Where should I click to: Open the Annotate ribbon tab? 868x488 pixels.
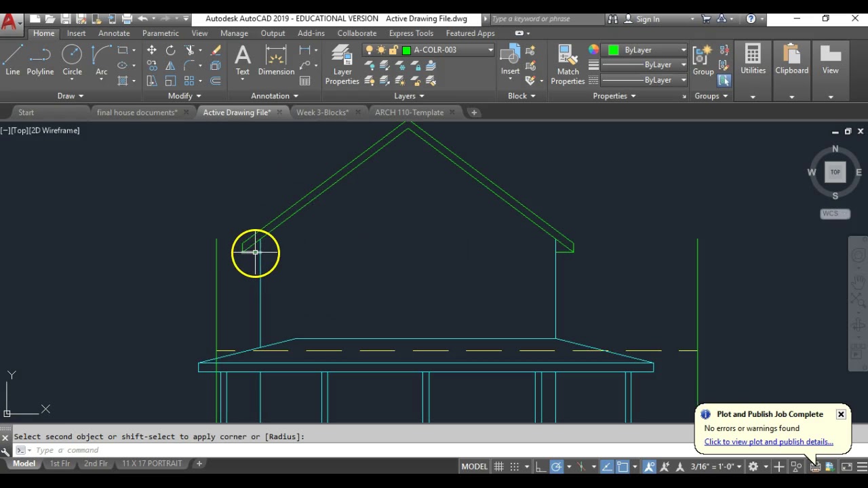114,33
